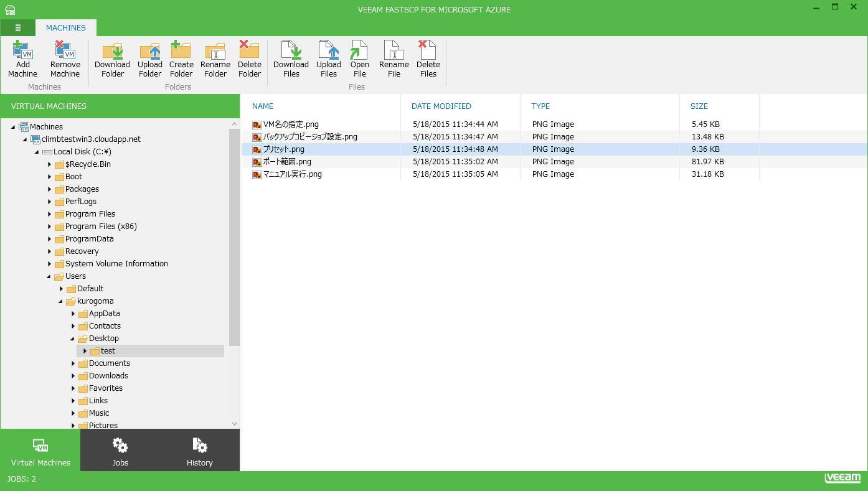Viewport: 868px width, 491px height.
Task: Click the Local Disk drive icon
Action: click(x=47, y=152)
